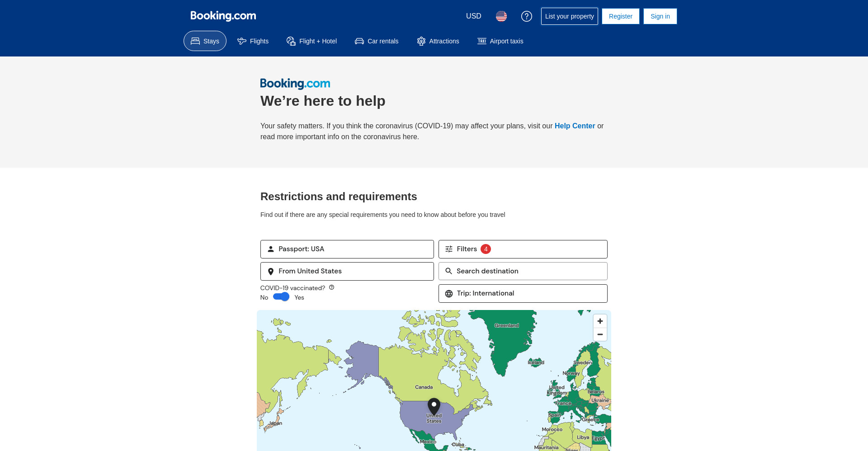Click the No vaccination label
The width and height of the screenshot is (868, 451).
(264, 297)
